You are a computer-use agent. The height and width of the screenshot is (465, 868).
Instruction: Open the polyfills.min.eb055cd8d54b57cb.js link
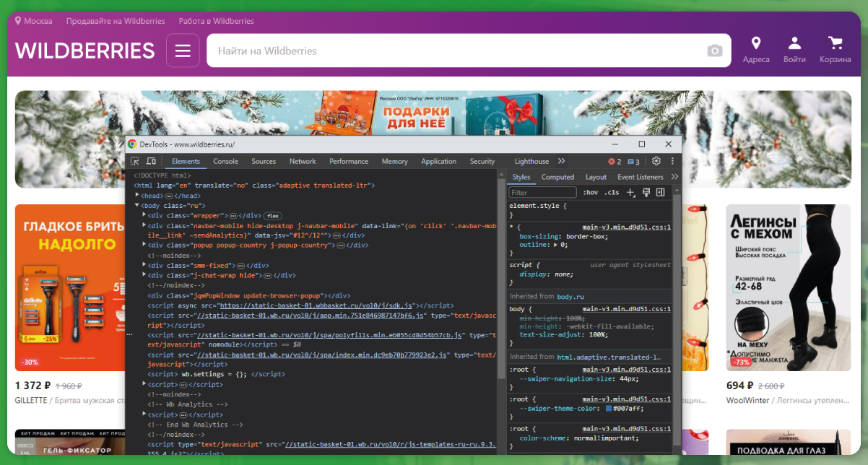coord(329,335)
